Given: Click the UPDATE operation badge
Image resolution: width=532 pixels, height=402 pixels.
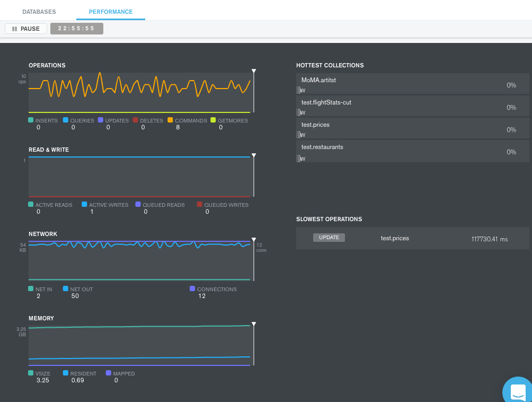Looking at the screenshot, I should tap(329, 238).
